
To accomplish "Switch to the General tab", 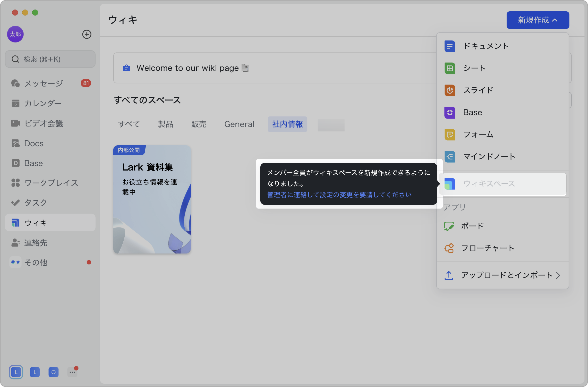I will click(x=239, y=124).
